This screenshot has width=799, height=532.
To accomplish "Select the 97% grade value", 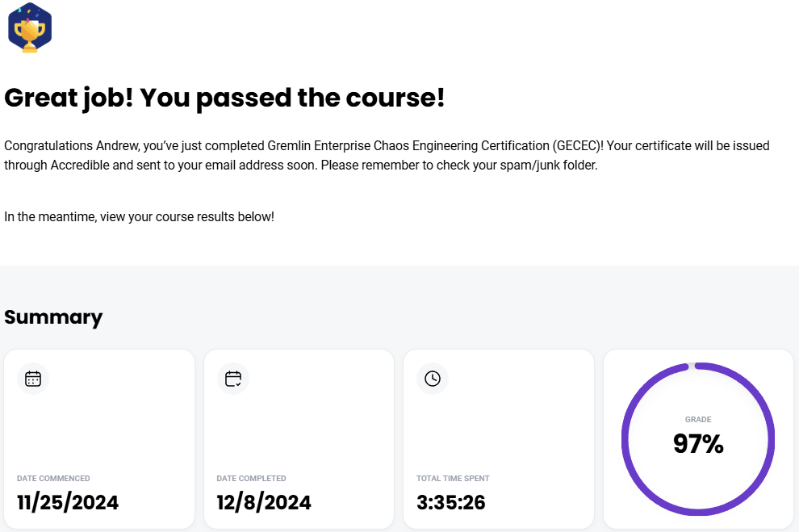I will coord(698,443).
